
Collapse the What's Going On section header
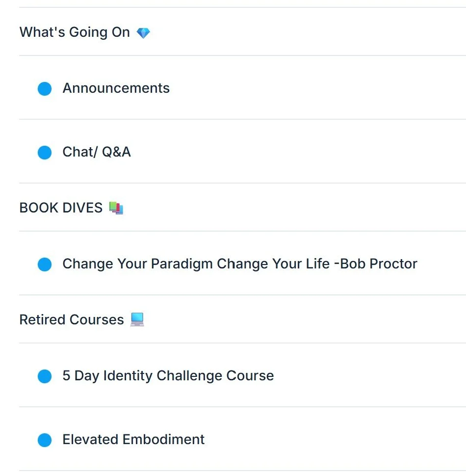click(242, 32)
